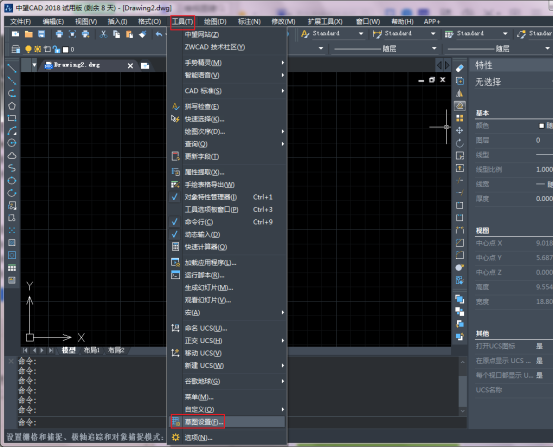
Task: Click the Save diskette toolbar icon
Action: tap(42, 34)
